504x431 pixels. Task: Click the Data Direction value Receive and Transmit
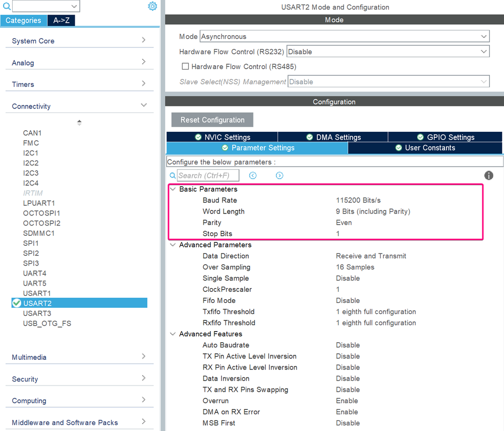[371, 256]
